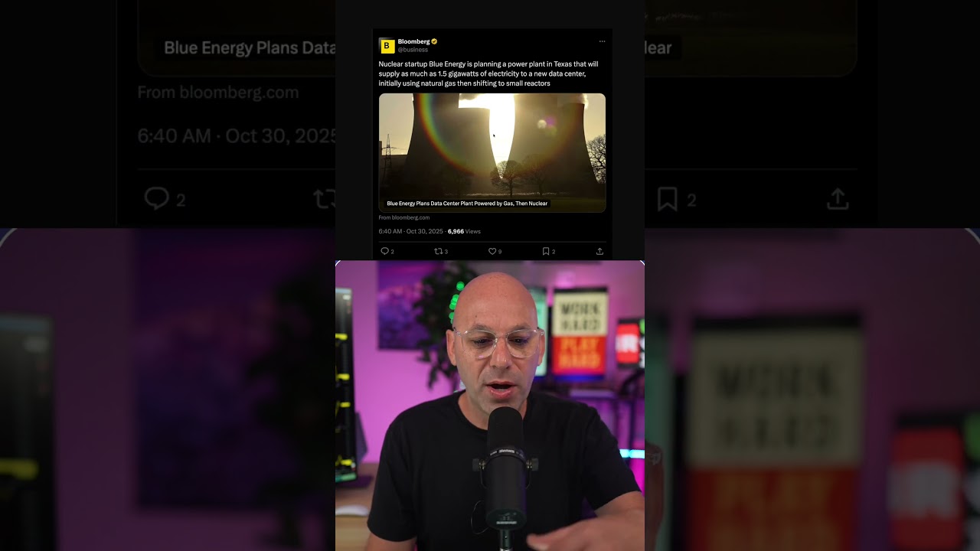Screen dimensions: 980x551
Task: Bookmark the tweet with the small bookmark icon
Action: click(546, 251)
